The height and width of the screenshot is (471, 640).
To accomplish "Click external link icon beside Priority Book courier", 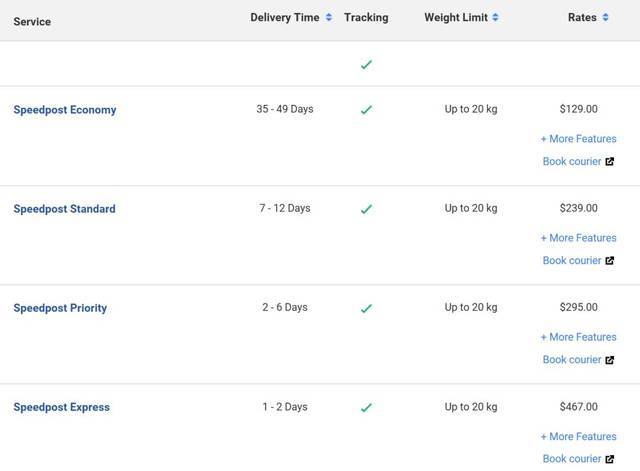I will tap(610, 360).
